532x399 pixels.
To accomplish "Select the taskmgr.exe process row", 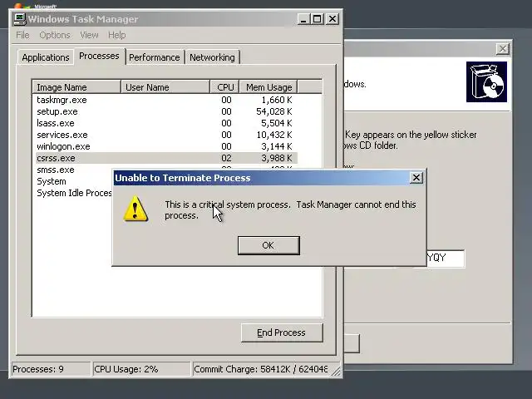I will point(166,100).
